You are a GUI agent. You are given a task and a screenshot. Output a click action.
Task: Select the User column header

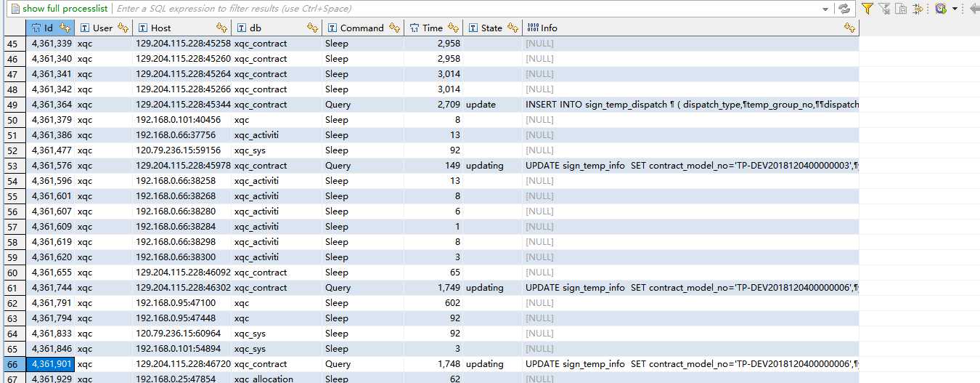coord(103,28)
